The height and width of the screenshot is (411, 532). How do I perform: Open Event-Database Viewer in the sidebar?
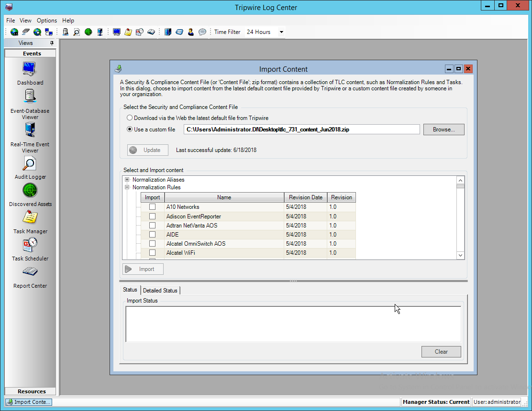(30, 104)
